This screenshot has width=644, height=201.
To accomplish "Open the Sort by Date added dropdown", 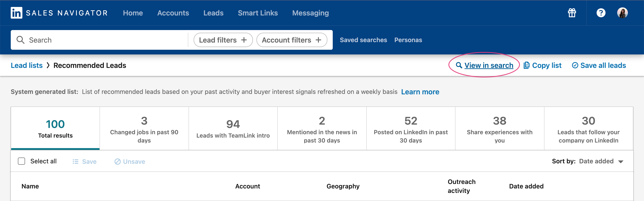I will click(601, 161).
